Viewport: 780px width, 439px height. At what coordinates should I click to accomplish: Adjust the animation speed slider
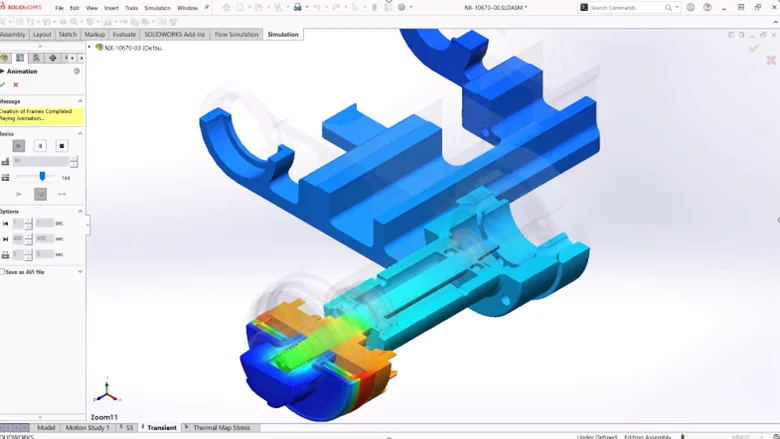coord(42,176)
